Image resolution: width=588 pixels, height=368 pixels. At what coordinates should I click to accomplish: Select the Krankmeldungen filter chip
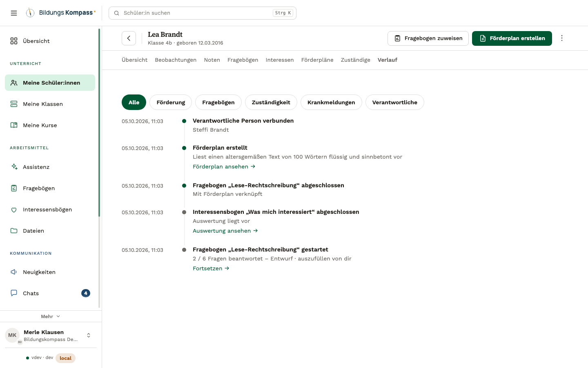tap(331, 102)
